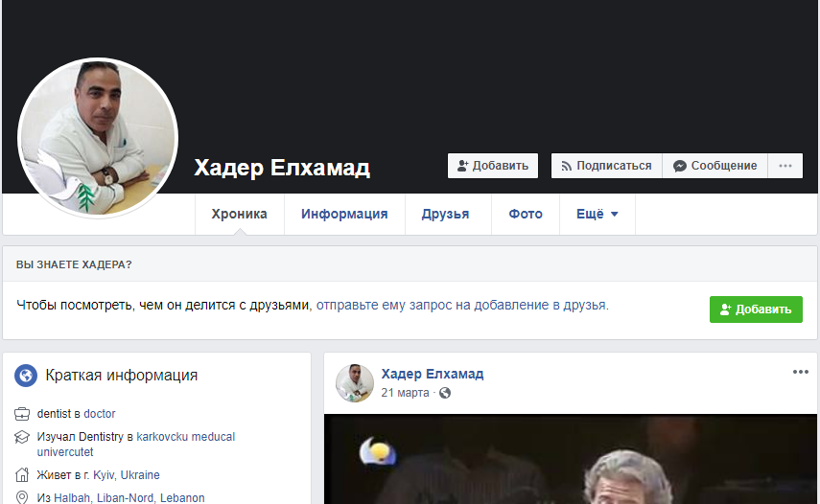Click the green Добавить button
Screen dimensions: 820x504
[x=756, y=309]
